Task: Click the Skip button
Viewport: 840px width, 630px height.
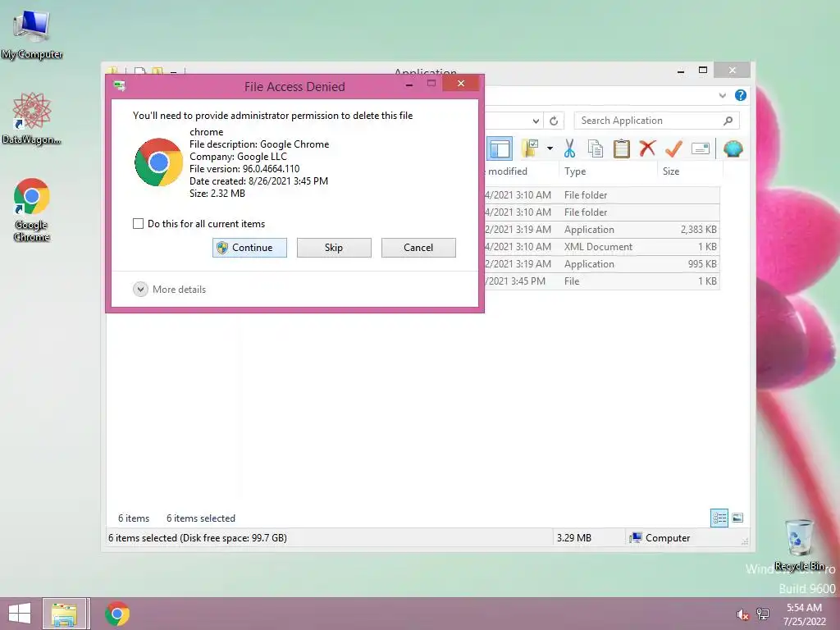Action: [x=334, y=248]
